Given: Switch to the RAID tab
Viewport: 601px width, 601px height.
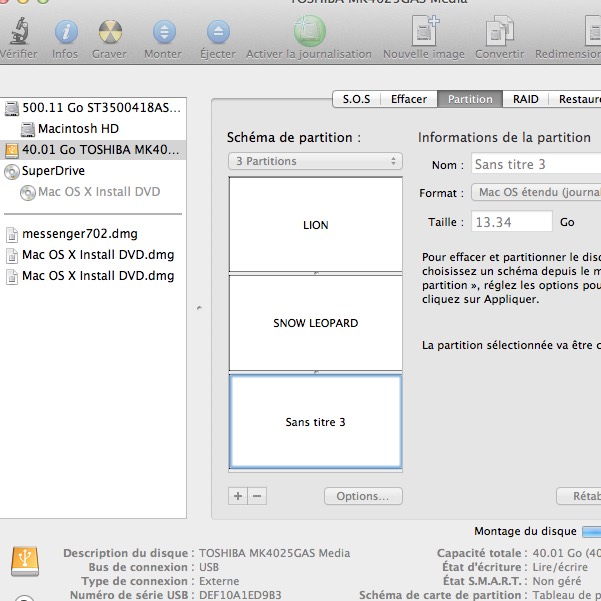Looking at the screenshot, I should coord(525,99).
